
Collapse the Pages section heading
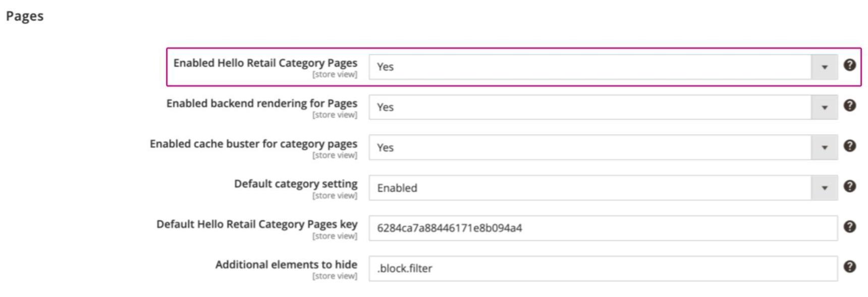pyautogui.click(x=25, y=16)
